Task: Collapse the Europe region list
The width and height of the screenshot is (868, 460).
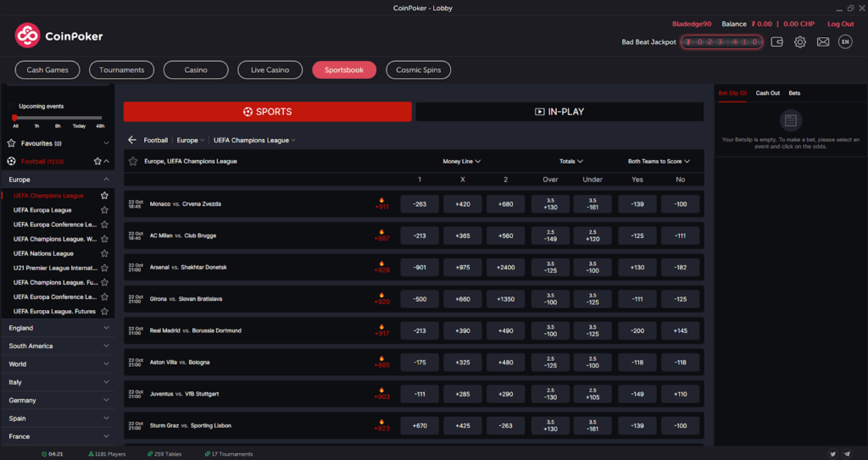Action: coord(58,180)
